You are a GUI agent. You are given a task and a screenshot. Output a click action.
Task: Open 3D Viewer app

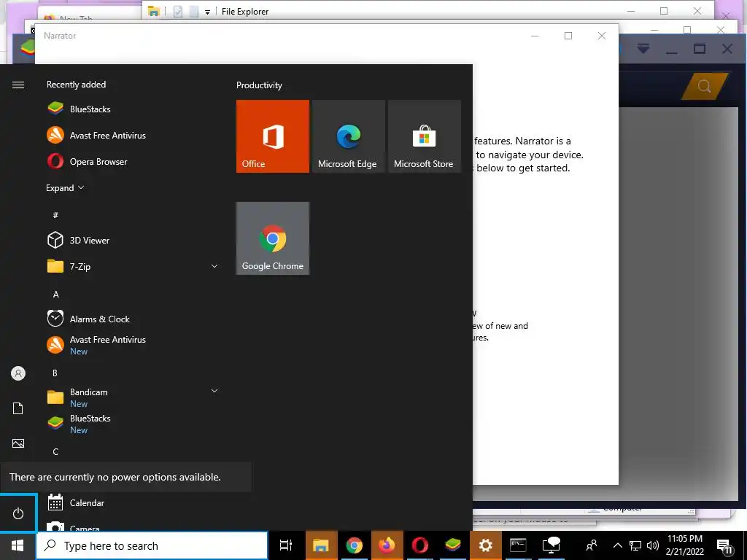pyautogui.click(x=133, y=240)
